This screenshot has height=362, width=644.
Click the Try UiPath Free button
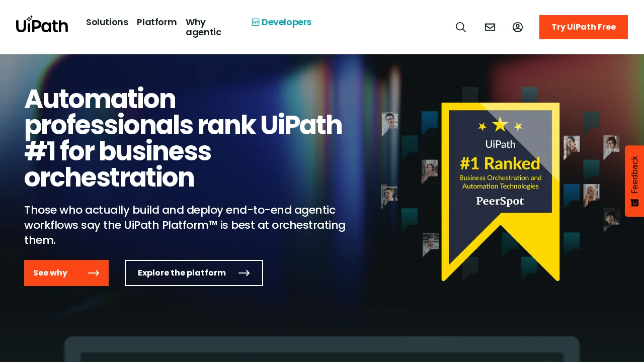coord(584,27)
